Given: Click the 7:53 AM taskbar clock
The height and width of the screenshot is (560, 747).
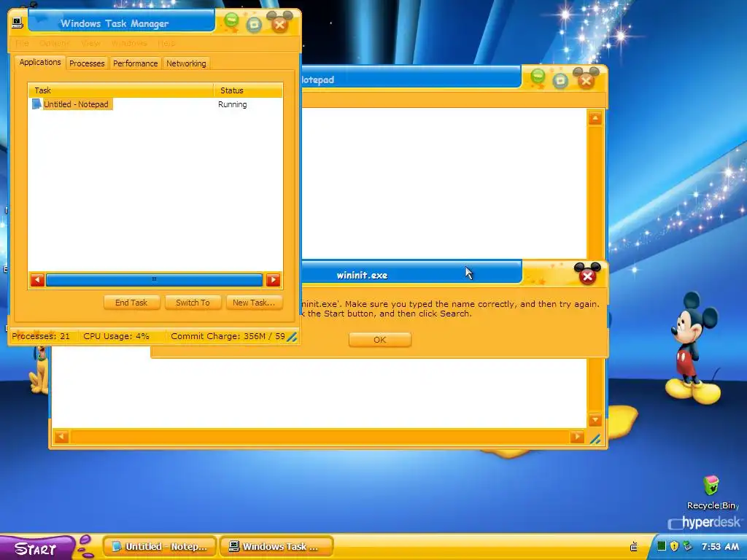Looking at the screenshot, I should coord(720,547).
